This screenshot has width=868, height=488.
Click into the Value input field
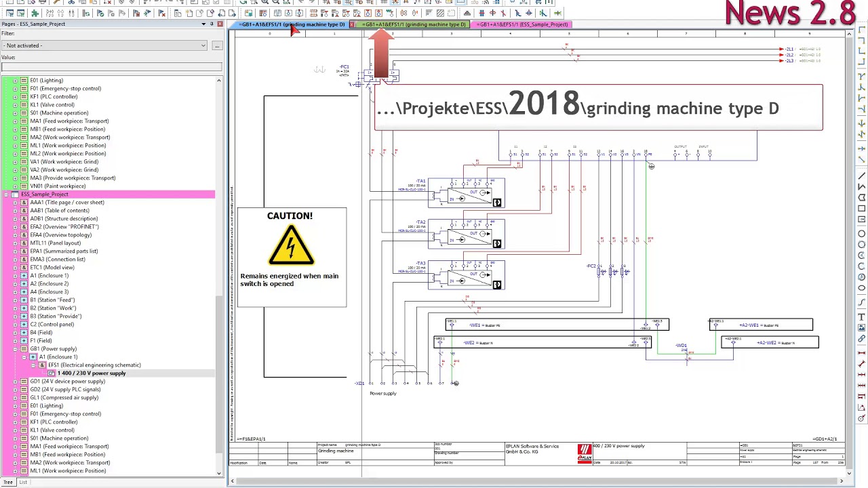click(111, 66)
